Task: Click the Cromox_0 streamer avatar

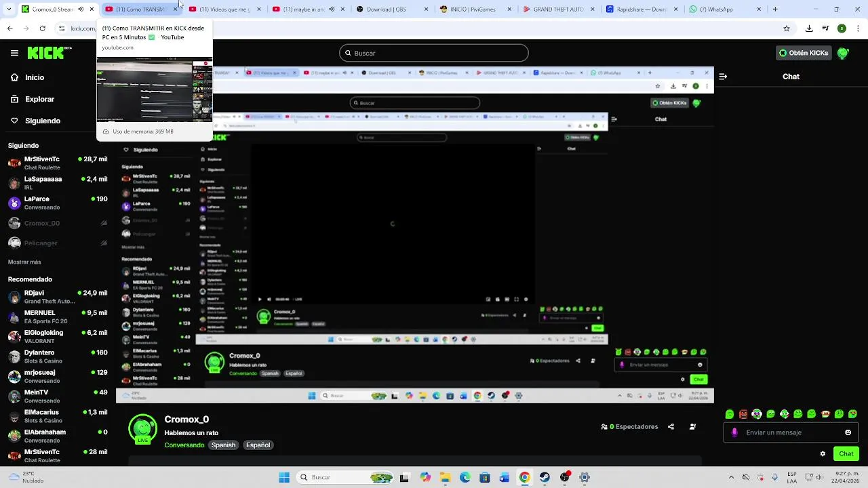Action: tap(142, 428)
